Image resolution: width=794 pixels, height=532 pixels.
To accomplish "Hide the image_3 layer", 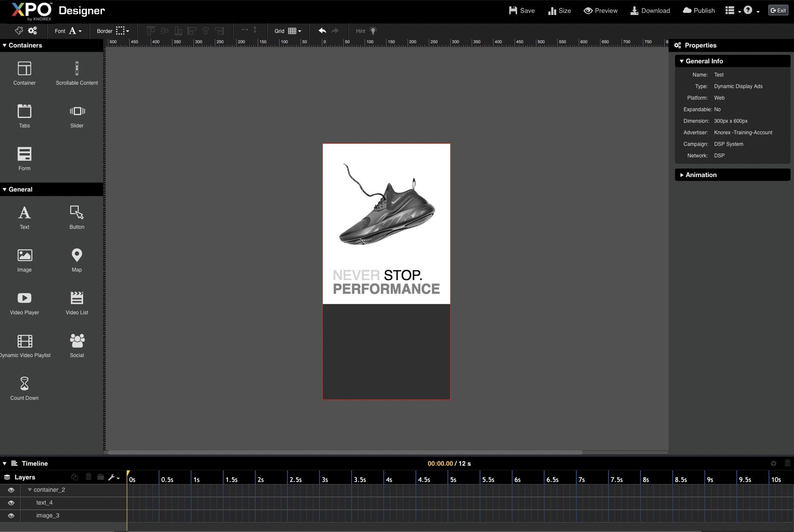I will point(11,515).
